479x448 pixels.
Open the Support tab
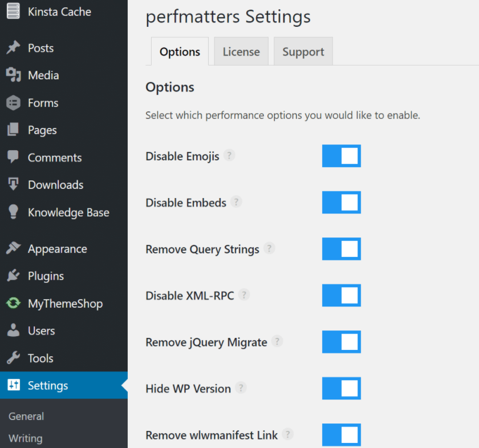point(303,52)
